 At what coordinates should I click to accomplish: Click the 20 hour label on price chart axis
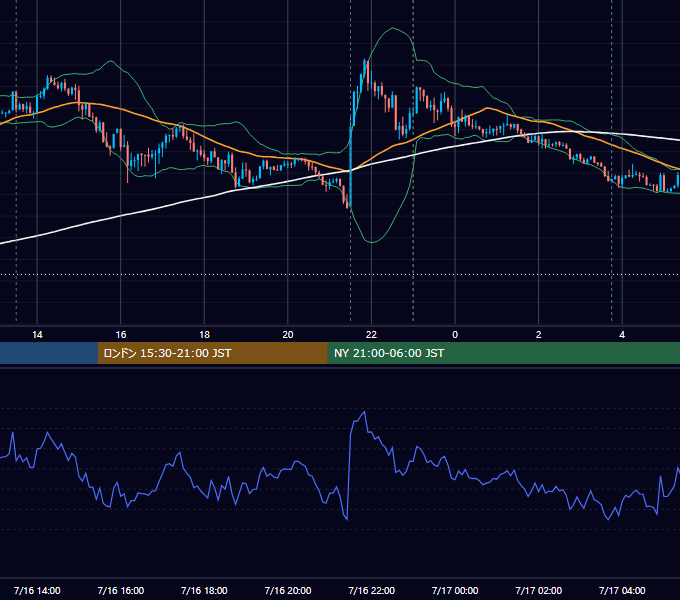click(x=288, y=335)
